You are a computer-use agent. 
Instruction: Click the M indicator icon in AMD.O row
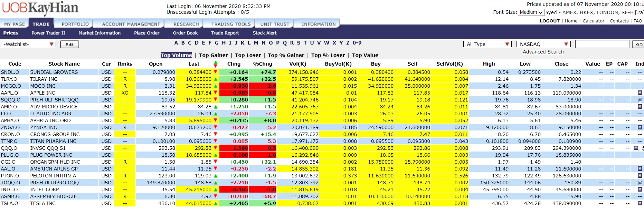point(640,107)
